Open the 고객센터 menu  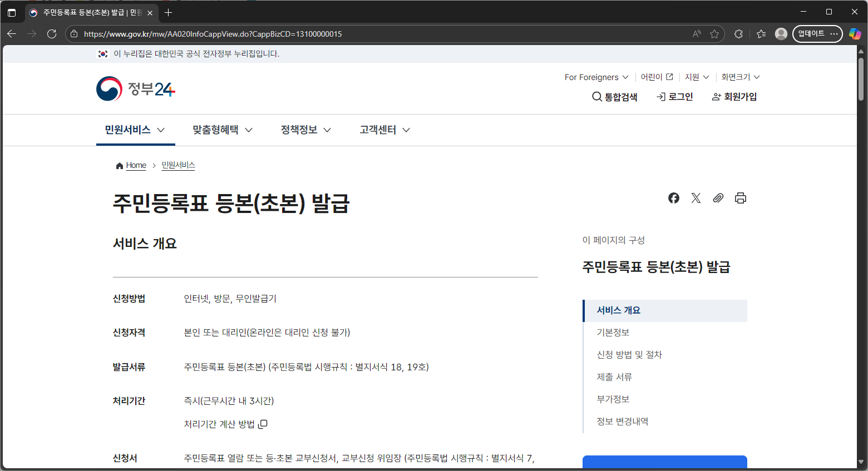(x=378, y=130)
